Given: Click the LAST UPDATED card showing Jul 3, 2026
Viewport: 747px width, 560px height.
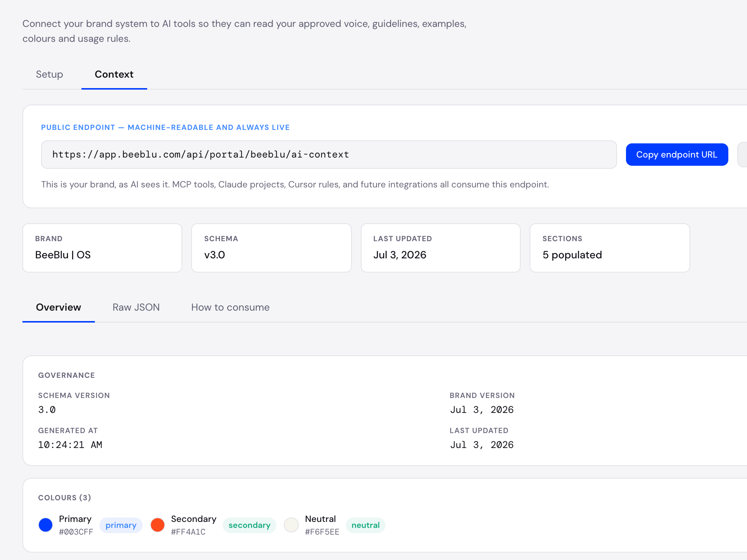Looking at the screenshot, I should tap(441, 248).
